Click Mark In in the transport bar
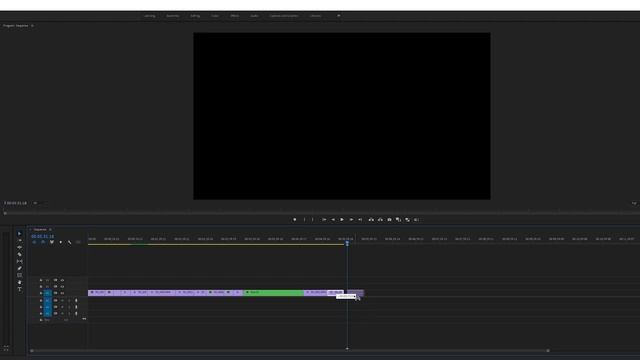Viewport: 640px width, 360px height. click(304, 220)
